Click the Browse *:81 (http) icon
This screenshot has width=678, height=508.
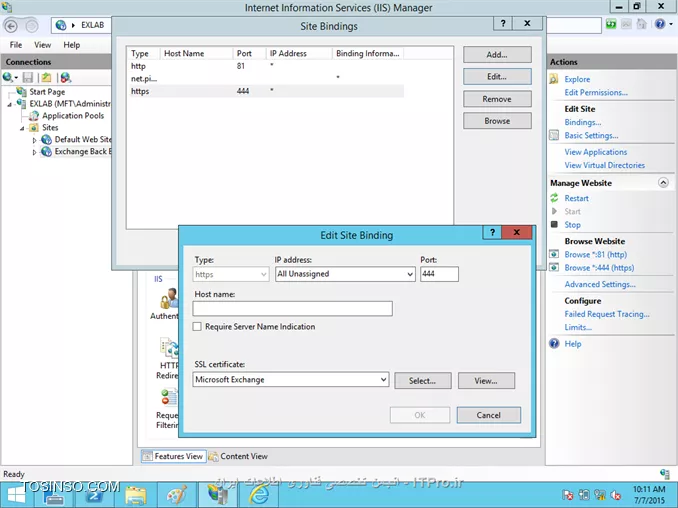pyautogui.click(x=554, y=254)
